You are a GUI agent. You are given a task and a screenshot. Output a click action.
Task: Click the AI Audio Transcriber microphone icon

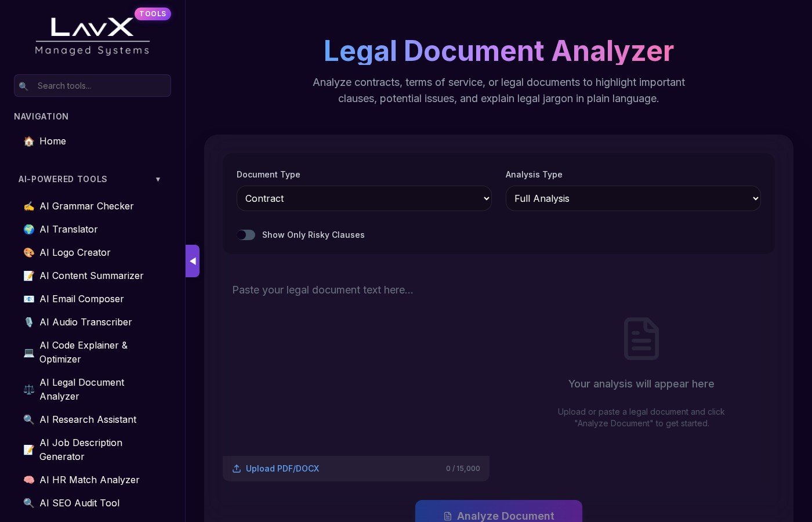tap(29, 322)
